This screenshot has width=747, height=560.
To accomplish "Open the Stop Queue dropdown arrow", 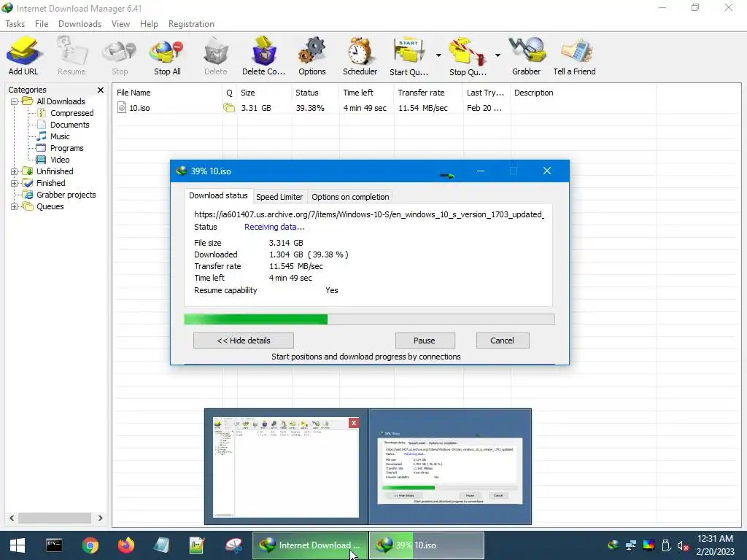I will 498,55.
